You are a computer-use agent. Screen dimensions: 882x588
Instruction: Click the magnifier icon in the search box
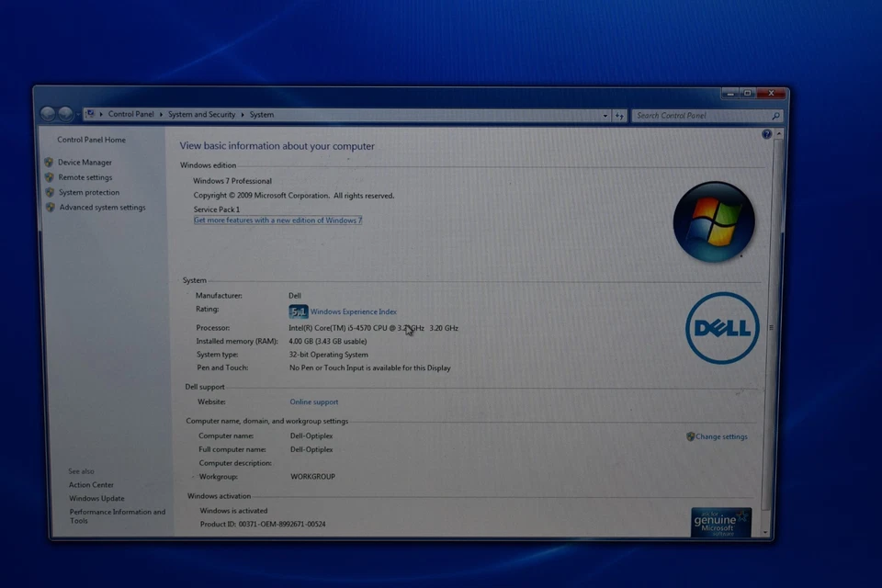click(x=776, y=116)
